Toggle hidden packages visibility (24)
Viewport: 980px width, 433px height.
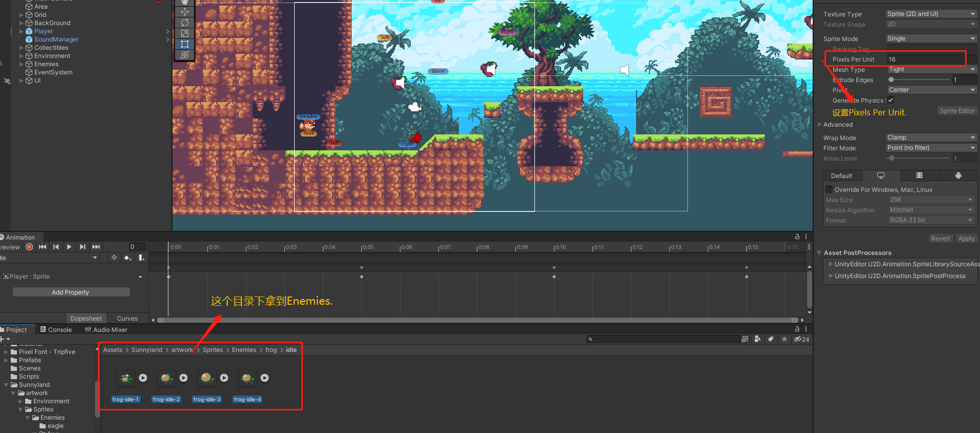pyautogui.click(x=801, y=339)
